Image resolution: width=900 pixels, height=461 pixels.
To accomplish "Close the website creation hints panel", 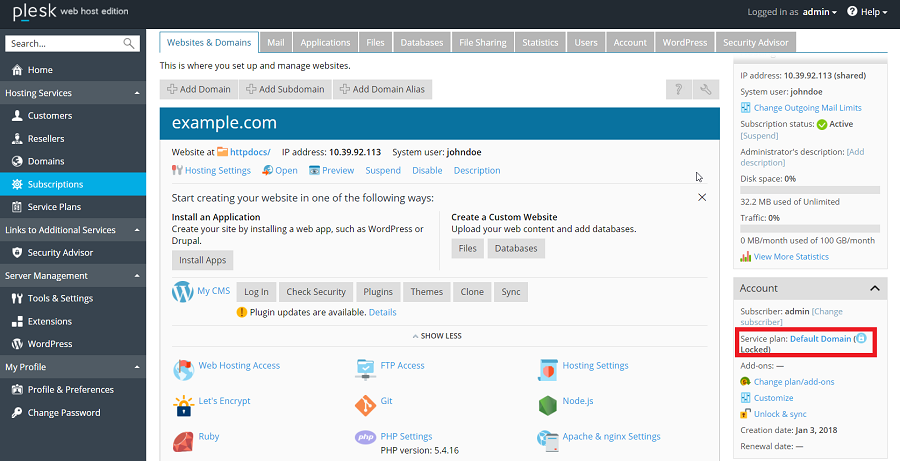I will [702, 198].
